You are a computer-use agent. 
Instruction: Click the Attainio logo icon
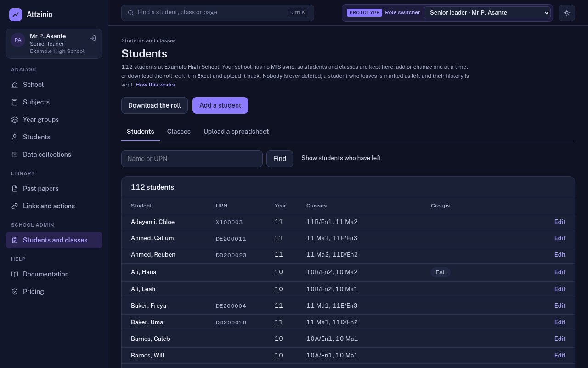(16, 15)
